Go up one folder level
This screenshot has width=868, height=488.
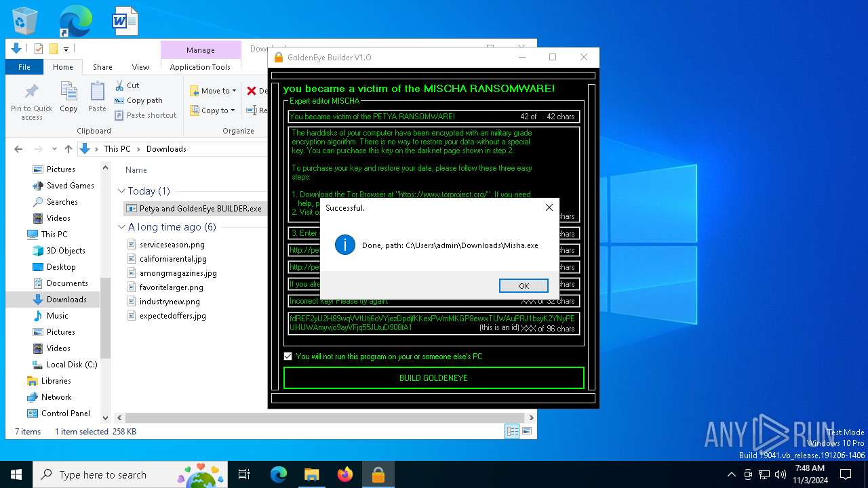tap(68, 149)
